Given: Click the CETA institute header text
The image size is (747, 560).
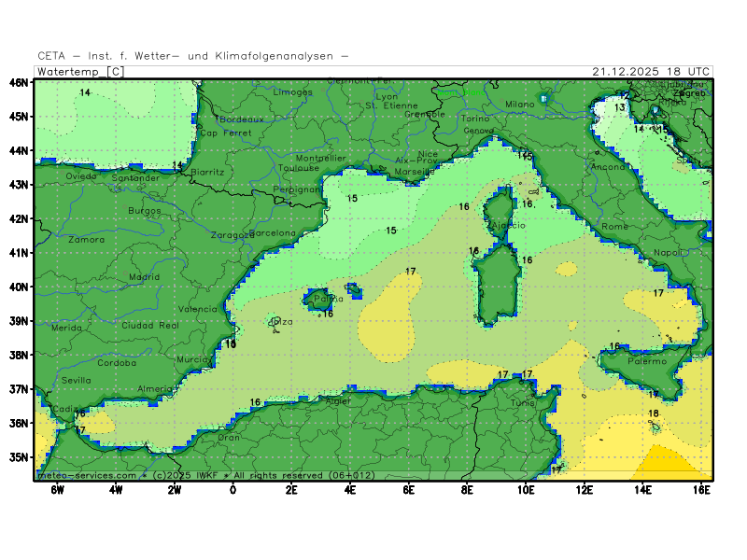Looking at the screenshot, I should pyautogui.click(x=193, y=56).
